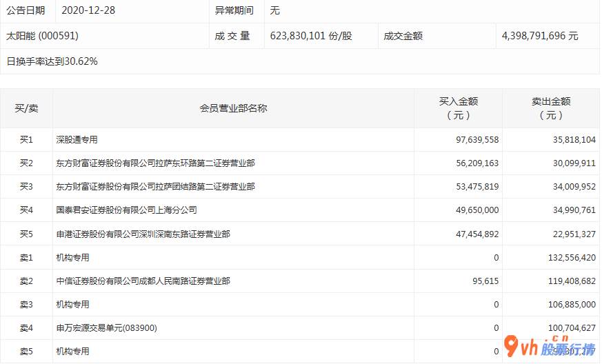Click sell amount 100,704,627

(x=572, y=328)
